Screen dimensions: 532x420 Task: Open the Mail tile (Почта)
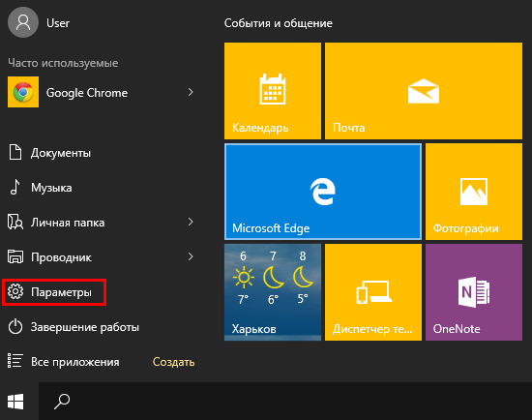[x=424, y=91]
